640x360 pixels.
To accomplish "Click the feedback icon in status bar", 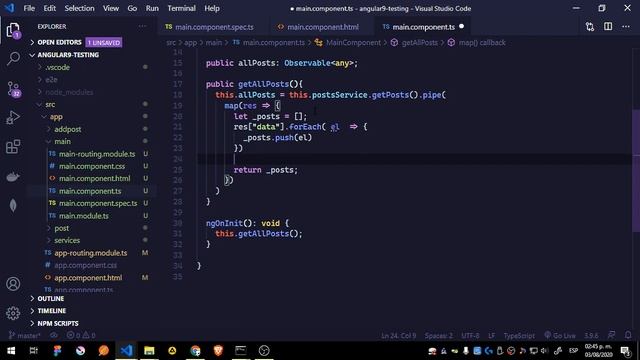I will coord(611,335).
